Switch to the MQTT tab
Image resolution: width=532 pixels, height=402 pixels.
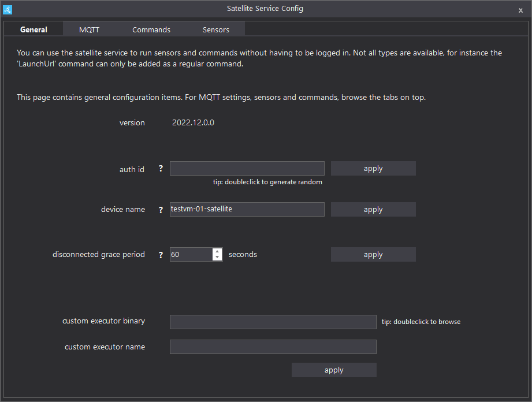coord(89,29)
